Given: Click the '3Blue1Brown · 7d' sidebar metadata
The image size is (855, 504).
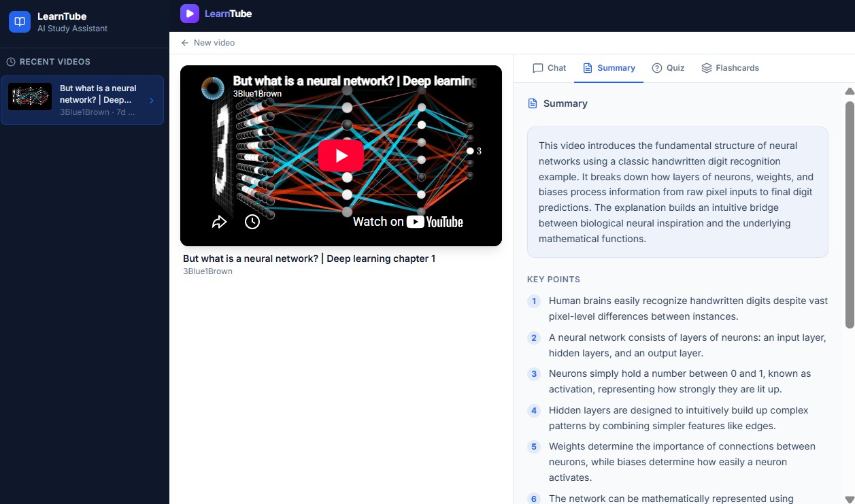Looking at the screenshot, I should [97, 112].
